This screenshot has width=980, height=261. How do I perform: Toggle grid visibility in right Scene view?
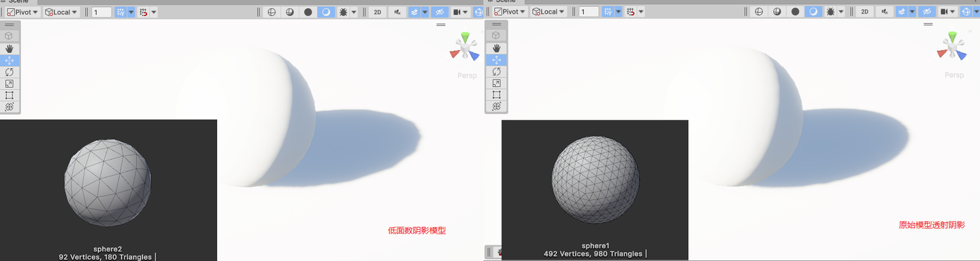[x=607, y=12]
